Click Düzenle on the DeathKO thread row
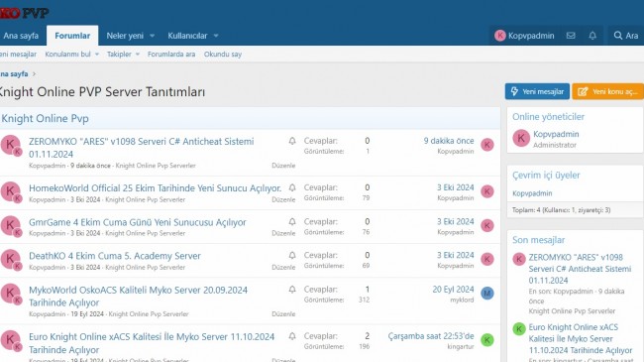This screenshot has width=644, height=362. (x=283, y=267)
